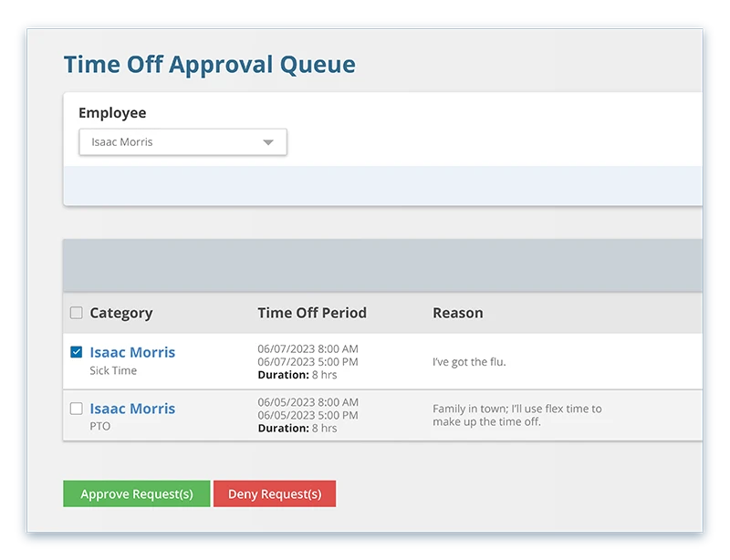Select the Time Off Approval Queue heading
Screen dimensions: 730x560
[x=209, y=65]
